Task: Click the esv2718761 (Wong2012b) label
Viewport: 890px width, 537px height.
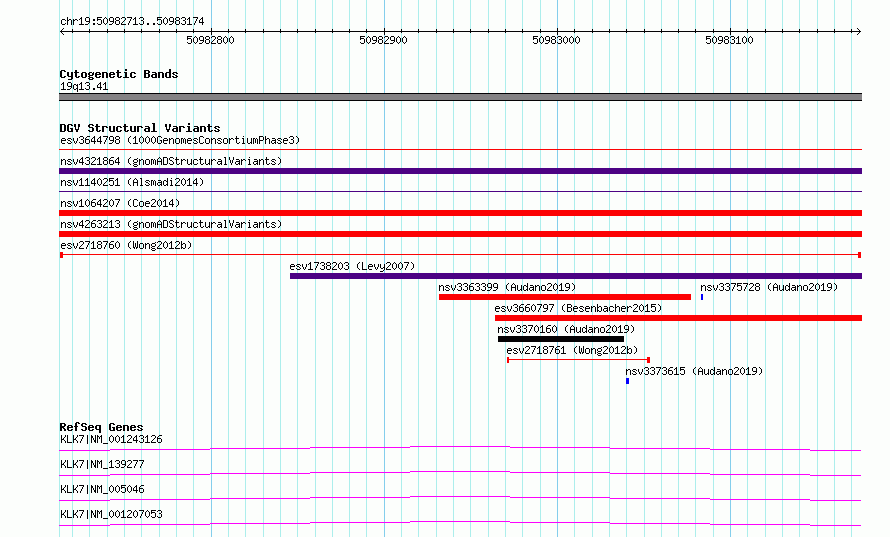Action: click(x=572, y=350)
